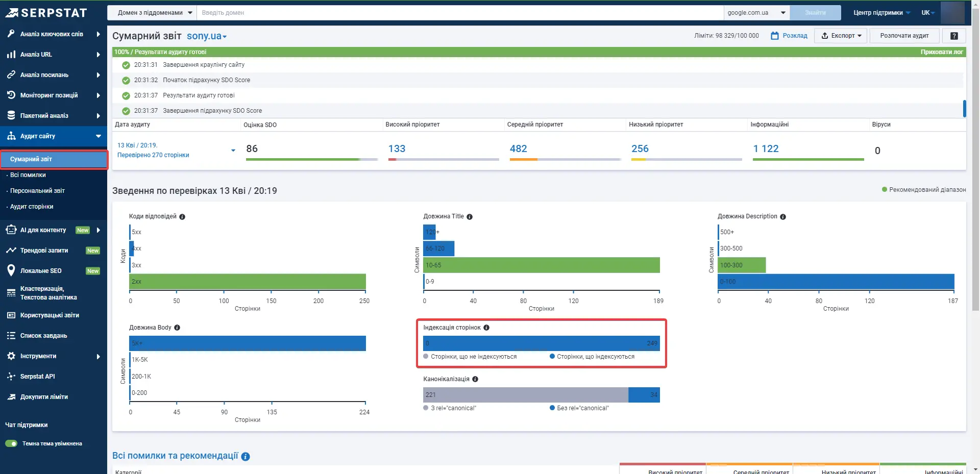The height and width of the screenshot is (474, 980).
Task: Click the info icon beside Коди відповідей
Action: [182, 217]
